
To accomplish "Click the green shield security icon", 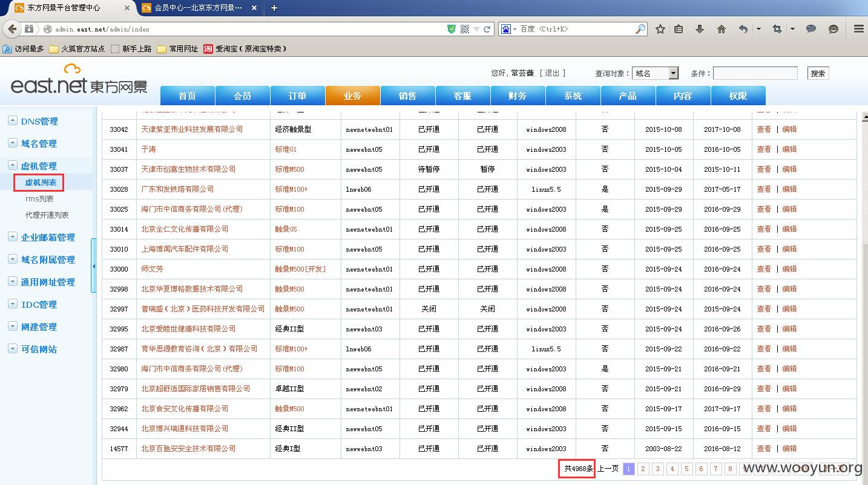I will click(452, 29).
